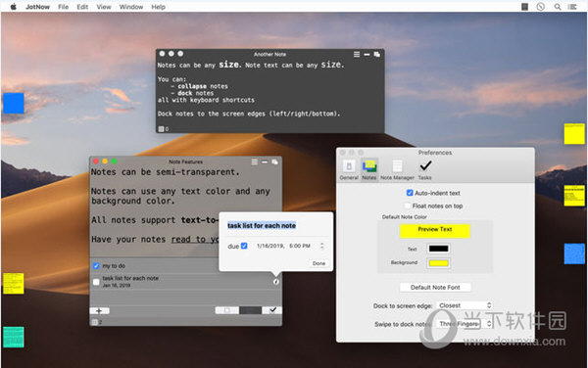Click the checkmark button in Note Features task bar
The image size is (588, 368).
[272, 310]
